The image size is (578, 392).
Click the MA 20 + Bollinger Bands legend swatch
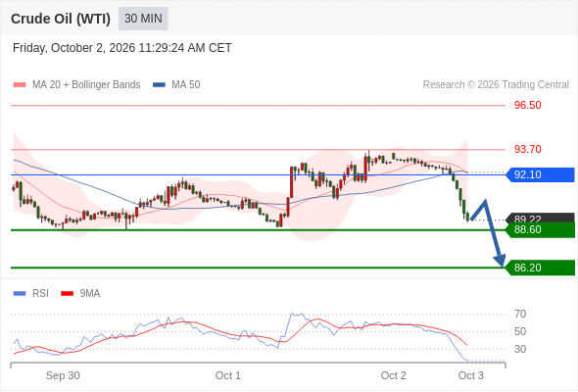tap(20, 85)
